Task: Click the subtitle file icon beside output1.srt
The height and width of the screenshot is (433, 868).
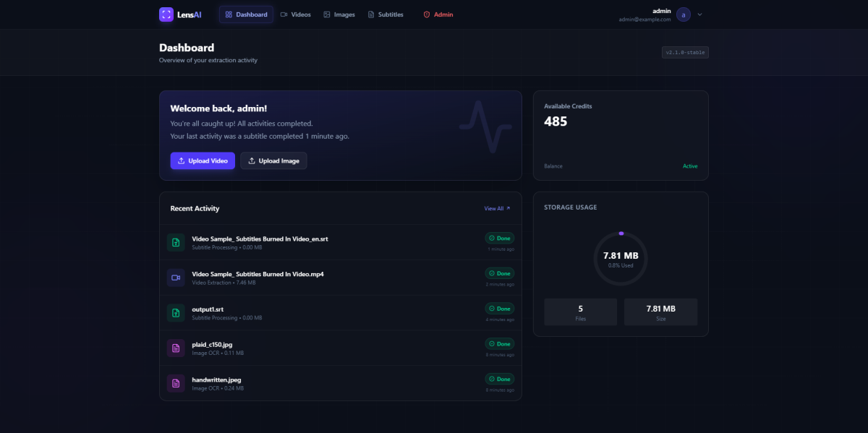Action: point(176,313)
